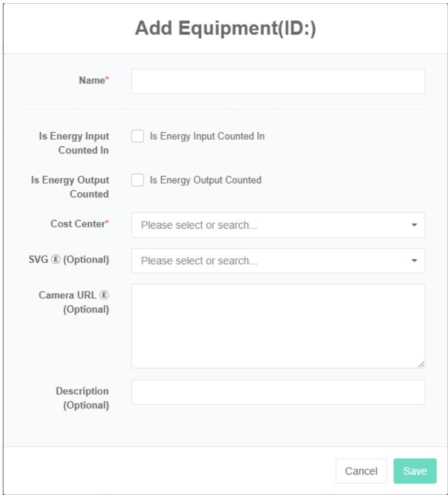The height and width of the screenshot is (495, 448).
Task: Open the Cost Center select box
Action: 269,225
